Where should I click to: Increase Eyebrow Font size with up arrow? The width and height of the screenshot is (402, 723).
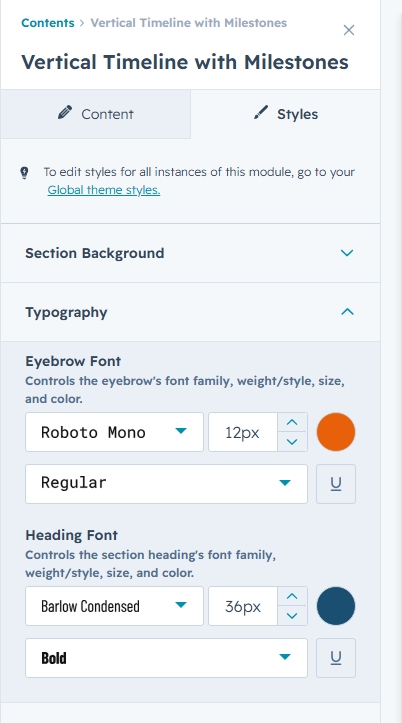[x=292, y=422]
